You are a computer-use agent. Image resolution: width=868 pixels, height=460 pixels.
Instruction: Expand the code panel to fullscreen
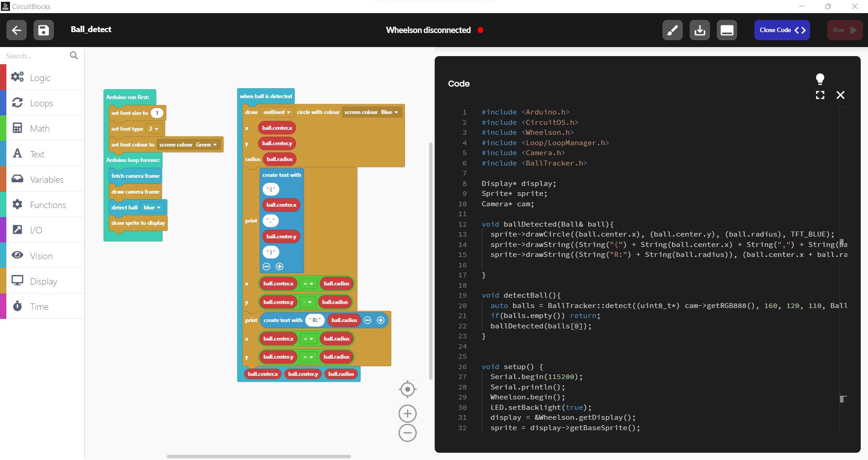[820, 95]
